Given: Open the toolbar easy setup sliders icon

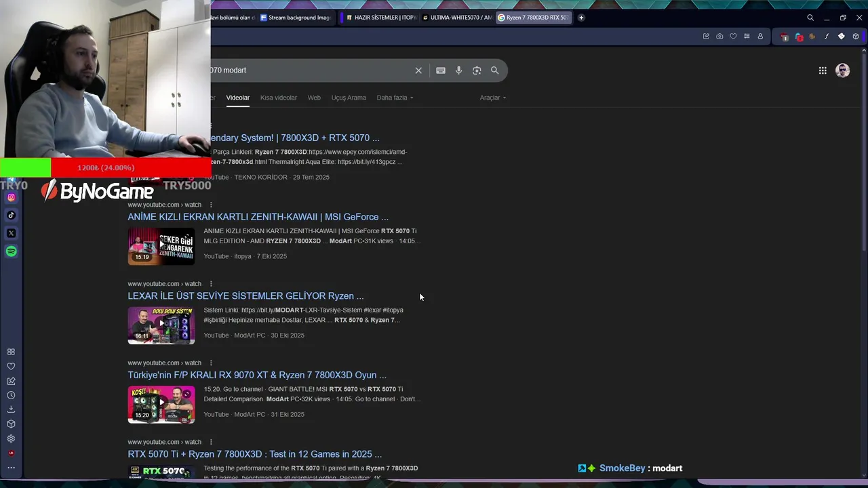Looking at the screenshot, I should 747,37.
